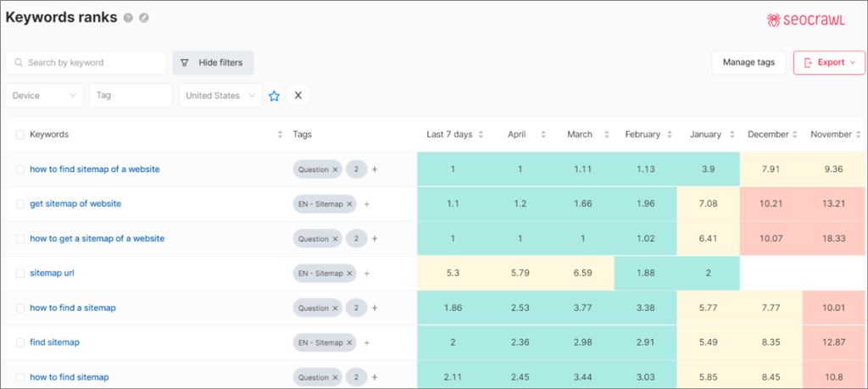Screen dimensions: 868x389
Task: Sort by the Last 7 days column
Action: (454, 135)
